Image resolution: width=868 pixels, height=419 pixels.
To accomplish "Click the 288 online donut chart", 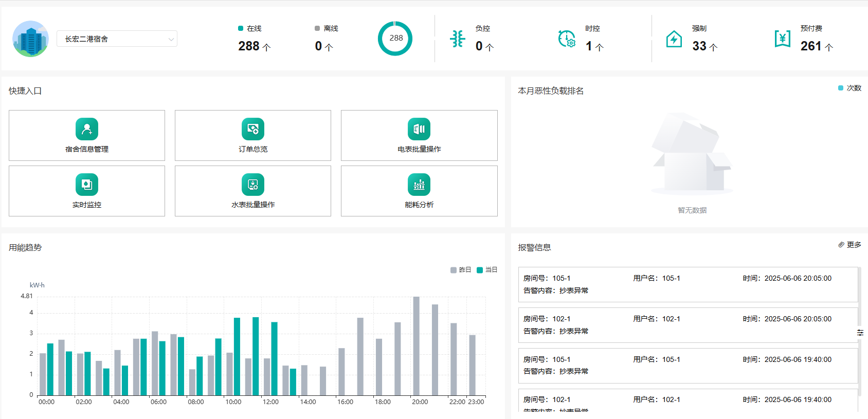I will pos(395,39).
